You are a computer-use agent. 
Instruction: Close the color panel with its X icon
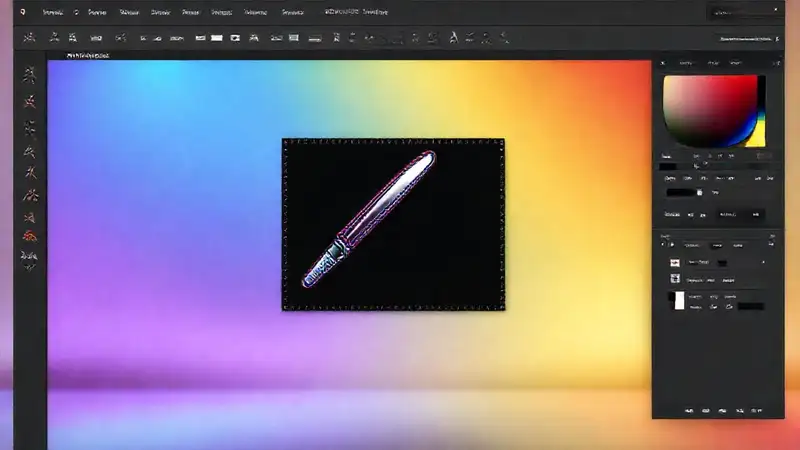pos(663,63)
